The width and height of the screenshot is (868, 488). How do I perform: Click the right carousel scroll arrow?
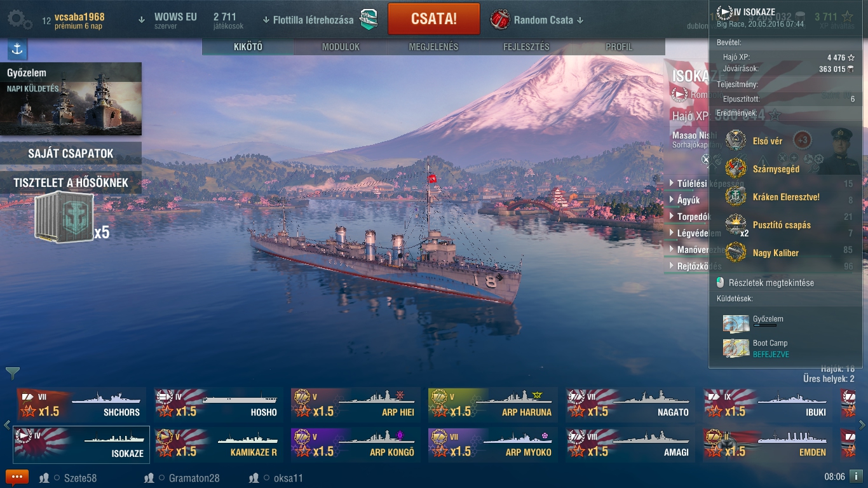pyautogui.click(x=862, y=425)
